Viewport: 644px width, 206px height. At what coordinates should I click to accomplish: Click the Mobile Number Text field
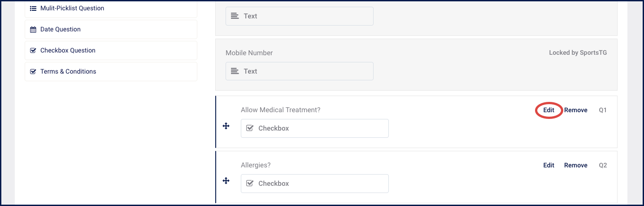(x=300, y=71)
